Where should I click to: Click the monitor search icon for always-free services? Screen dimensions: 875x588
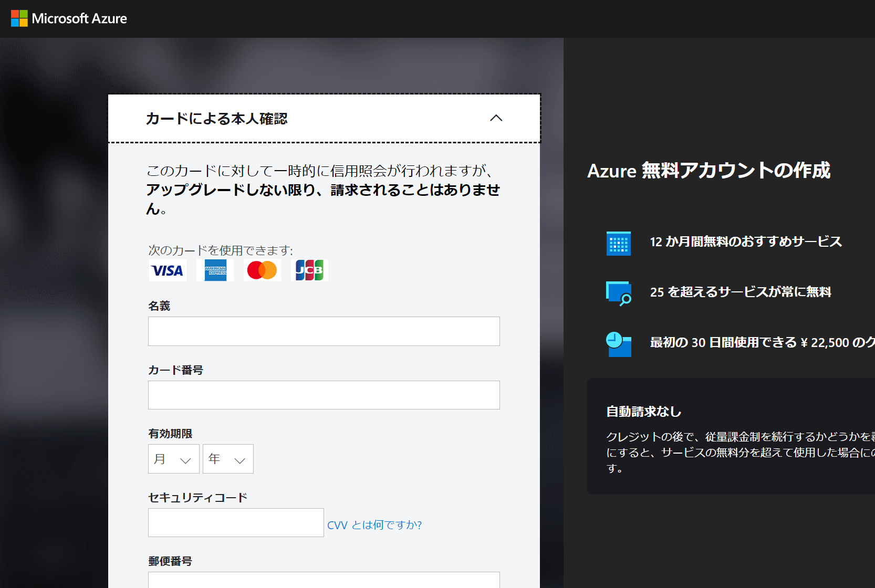tap(618, 293)
